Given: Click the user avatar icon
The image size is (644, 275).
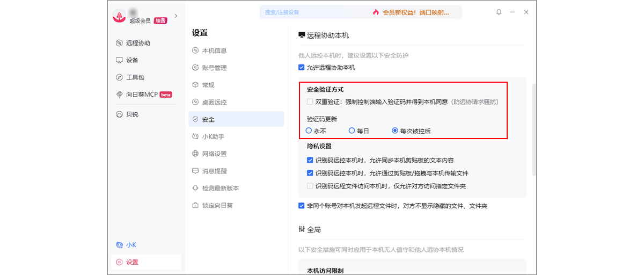Looking at the screenshot, I should click(x=119, y=16).
